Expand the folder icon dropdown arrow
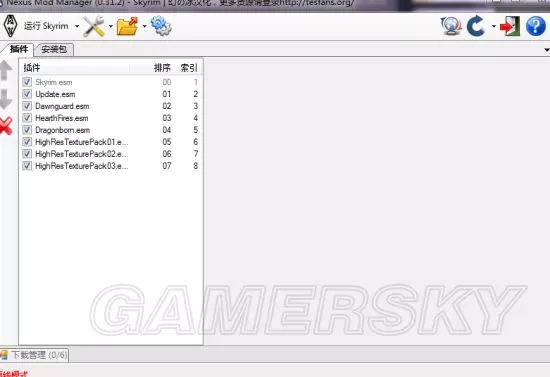Viewport: 550px width, 377px height. point(144,26)
